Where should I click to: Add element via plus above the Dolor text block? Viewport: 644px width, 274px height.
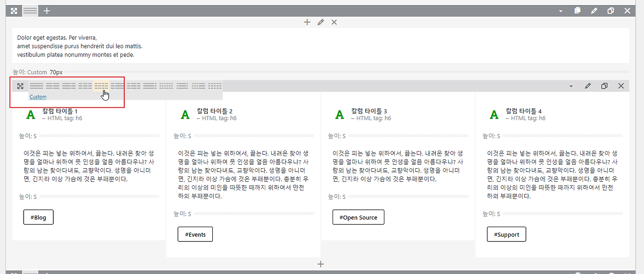pyautogui.click(x=307, y=22)
